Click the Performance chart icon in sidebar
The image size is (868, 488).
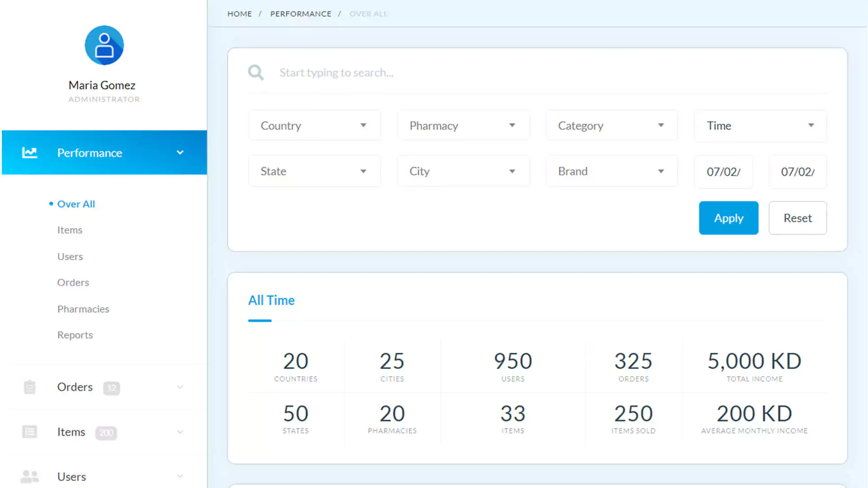[30, 153]
